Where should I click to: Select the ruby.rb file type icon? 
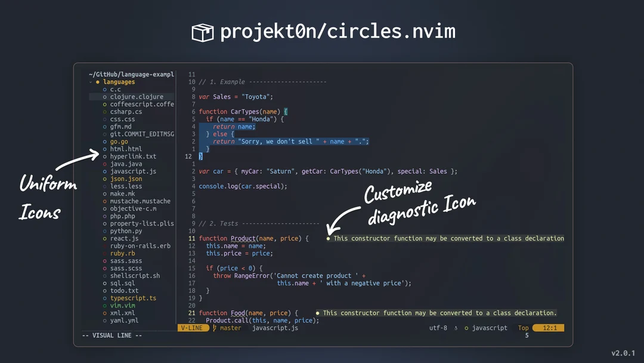tap(105, 253)
